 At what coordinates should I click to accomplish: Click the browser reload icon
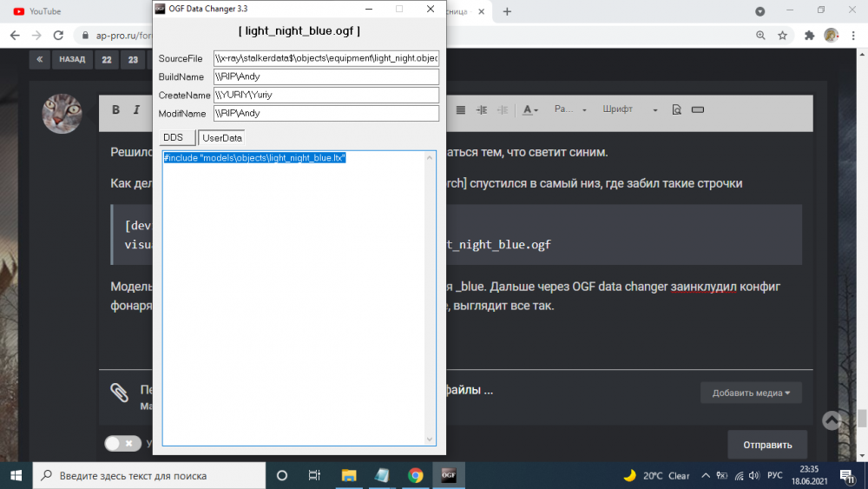58,36
